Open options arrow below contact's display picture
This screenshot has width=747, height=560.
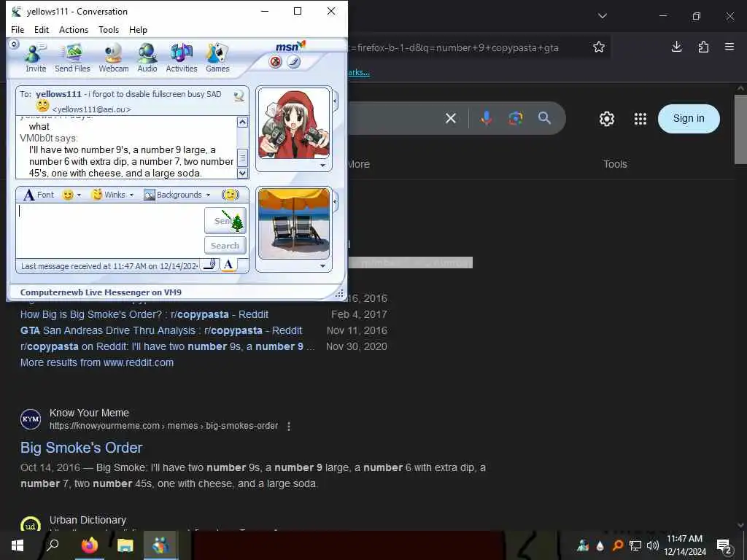tap(323, 166)
